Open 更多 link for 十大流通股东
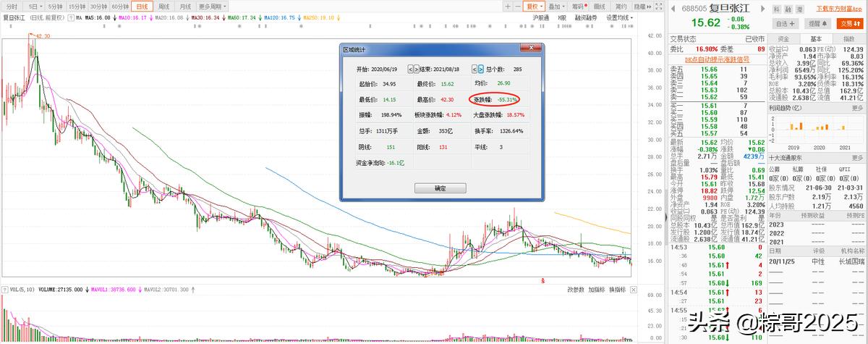Image resolution: width=868 pixels, height=344 pixels. tap(856, 156)
